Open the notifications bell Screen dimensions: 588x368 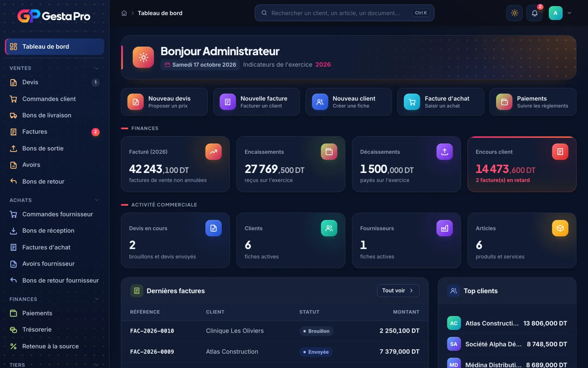(535, 13)
